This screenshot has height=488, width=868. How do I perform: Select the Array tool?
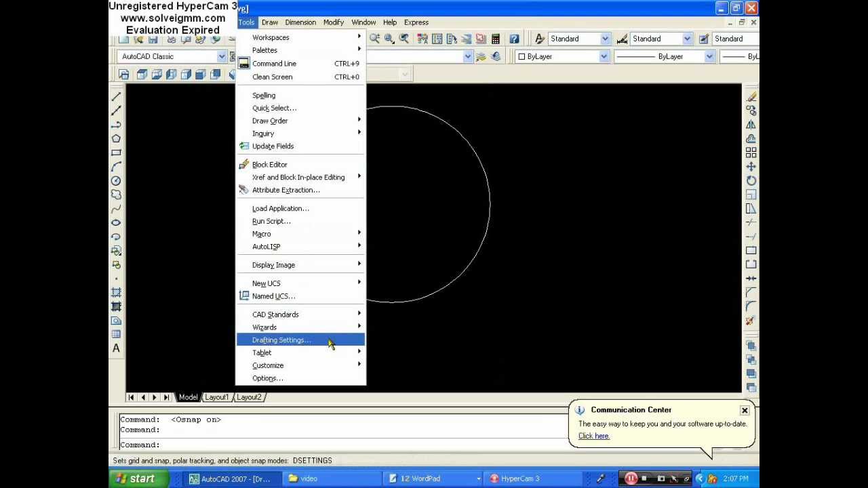point(751,152)
